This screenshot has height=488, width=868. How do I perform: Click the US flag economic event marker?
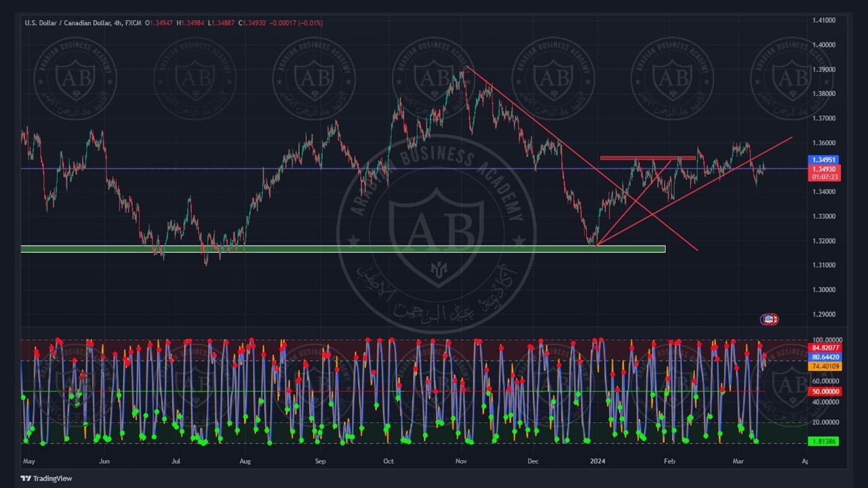click(x=769, y=319)
